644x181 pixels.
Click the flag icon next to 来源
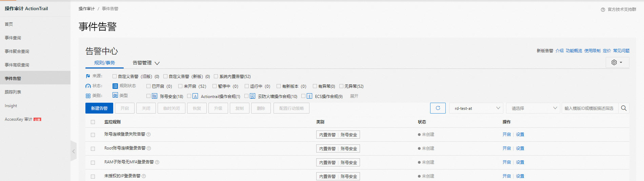coord(88,76)
